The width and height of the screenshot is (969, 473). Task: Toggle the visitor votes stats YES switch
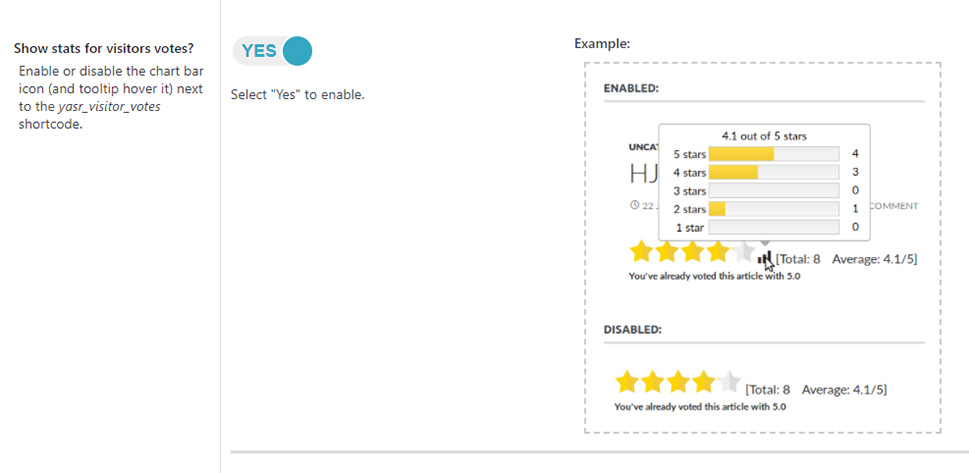[x=273, y=51]
